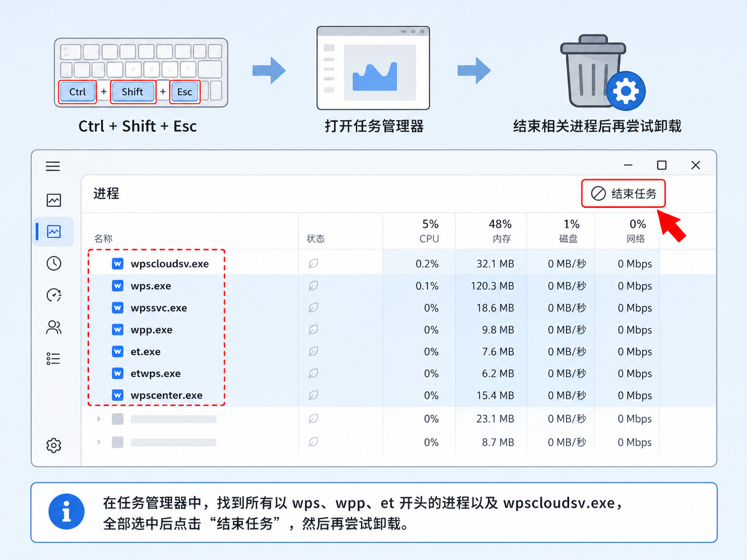Select the wpp.exe process name
Image resolution: width=747 pixels, height=560 pixels.
pyautogui.click(x=151, y=330)
